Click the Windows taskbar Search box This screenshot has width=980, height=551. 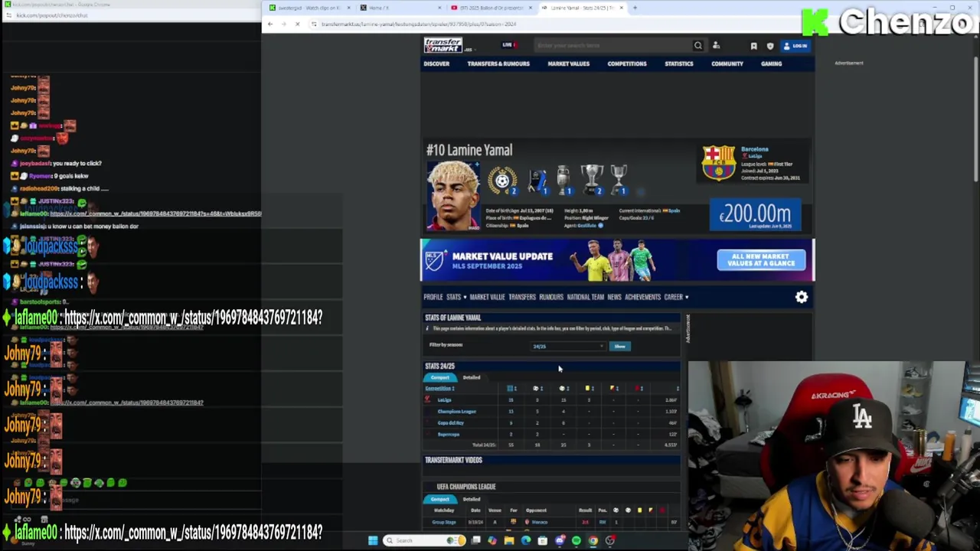tap(423, 540)
